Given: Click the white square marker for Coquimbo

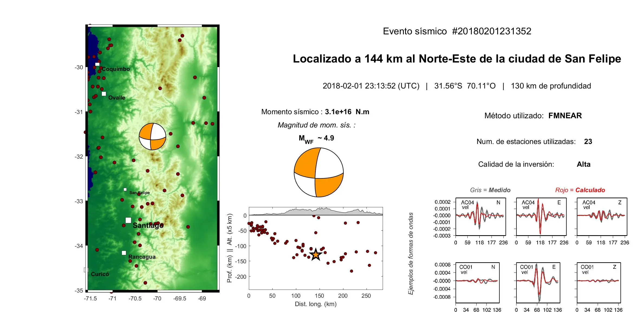Looking at the screenshot, I should coord(97,64).
